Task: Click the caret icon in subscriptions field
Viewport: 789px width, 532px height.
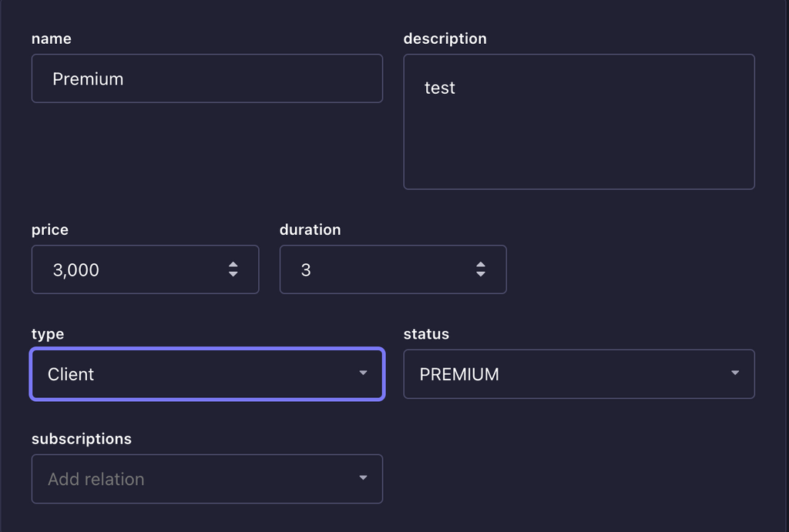Action: pos(364,477)
